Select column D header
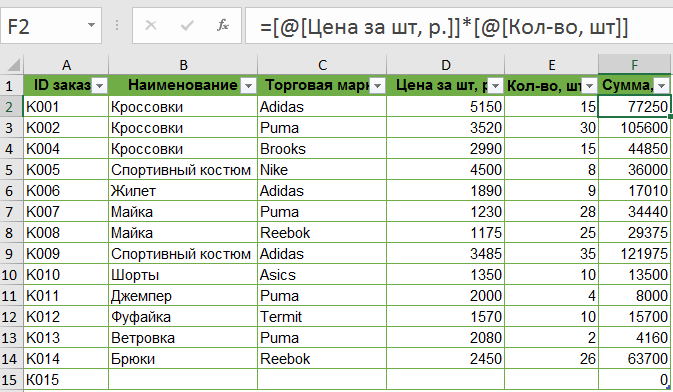 (446, 65)
